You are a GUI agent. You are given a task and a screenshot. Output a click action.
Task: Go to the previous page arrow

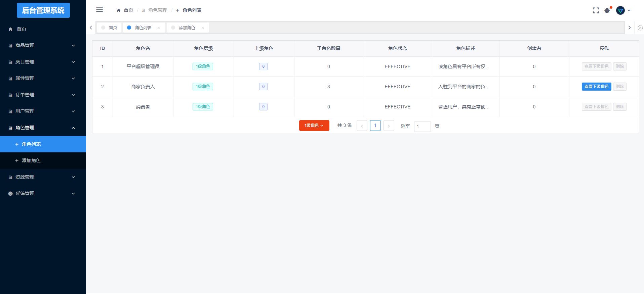[x=362, y=126]
